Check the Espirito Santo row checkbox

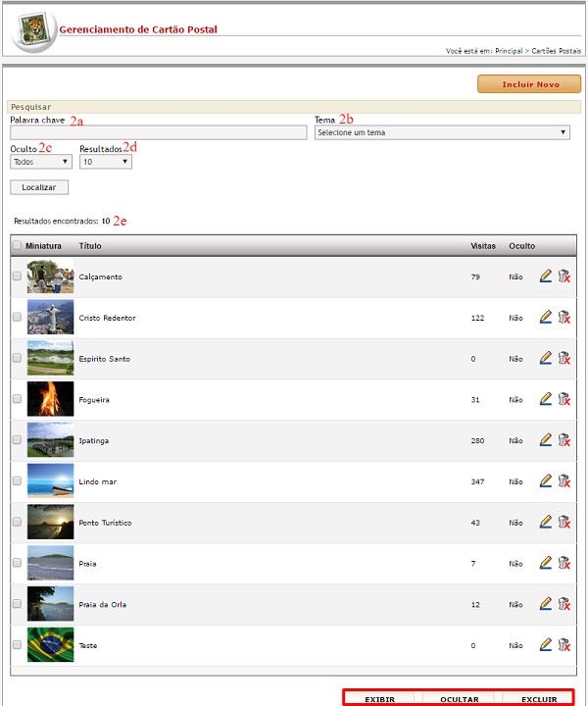pyautogui.click(x=17, y=358)
